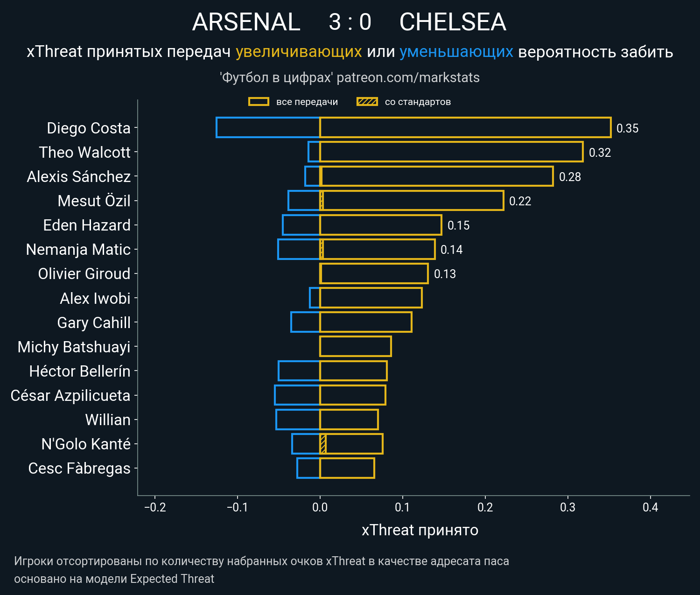Click Diego Costa's blue negative bar
This screenshot has height=595, width=700.
point(268,127)
